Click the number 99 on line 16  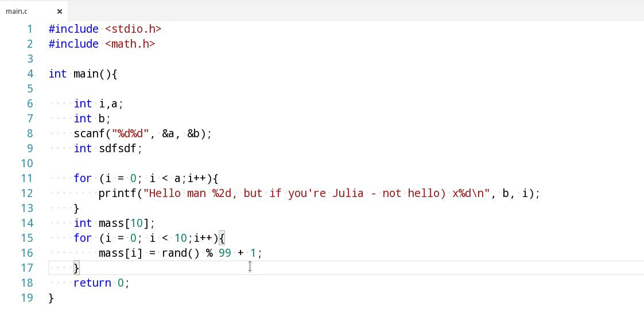tap(224, 253)
